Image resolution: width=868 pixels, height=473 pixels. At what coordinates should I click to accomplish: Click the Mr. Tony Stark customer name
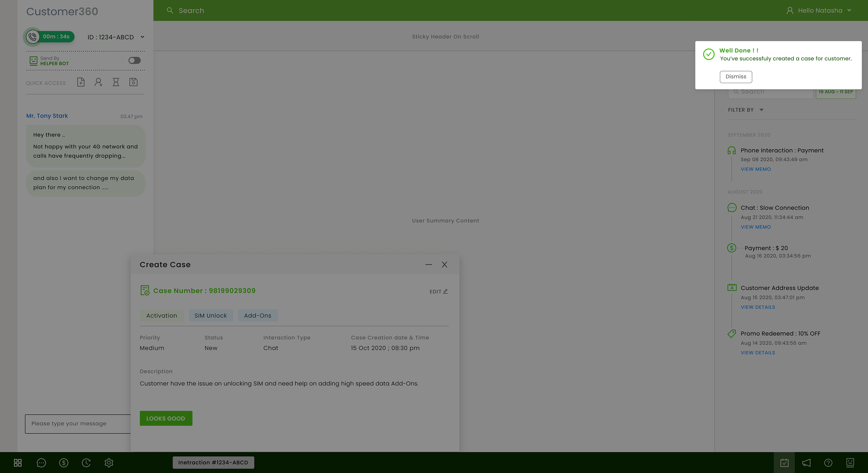(47, 116)
